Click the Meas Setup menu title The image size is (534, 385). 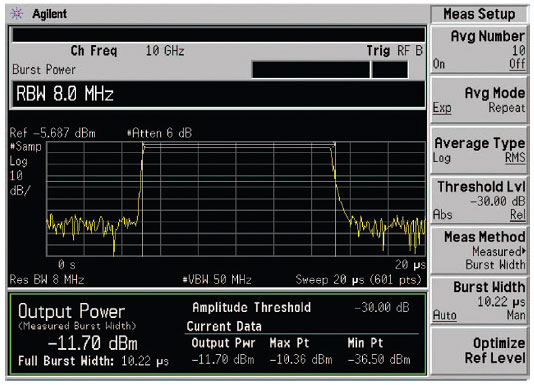(479, 14)
